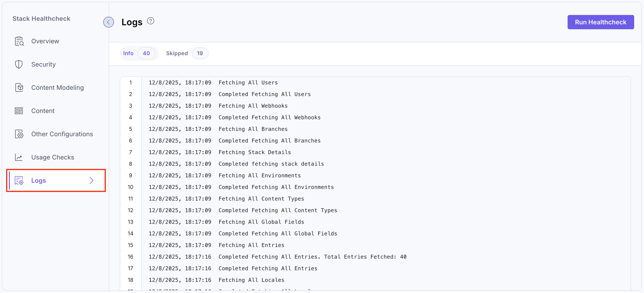Select the Content list icon
Screen dimensions: 644x293
tap(19, 111)
